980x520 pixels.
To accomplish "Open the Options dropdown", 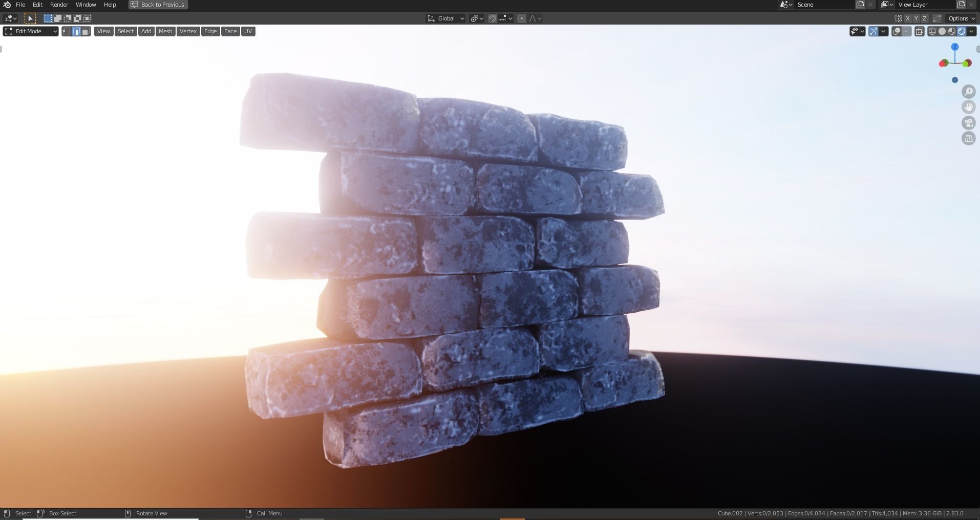I will (962, 18).
